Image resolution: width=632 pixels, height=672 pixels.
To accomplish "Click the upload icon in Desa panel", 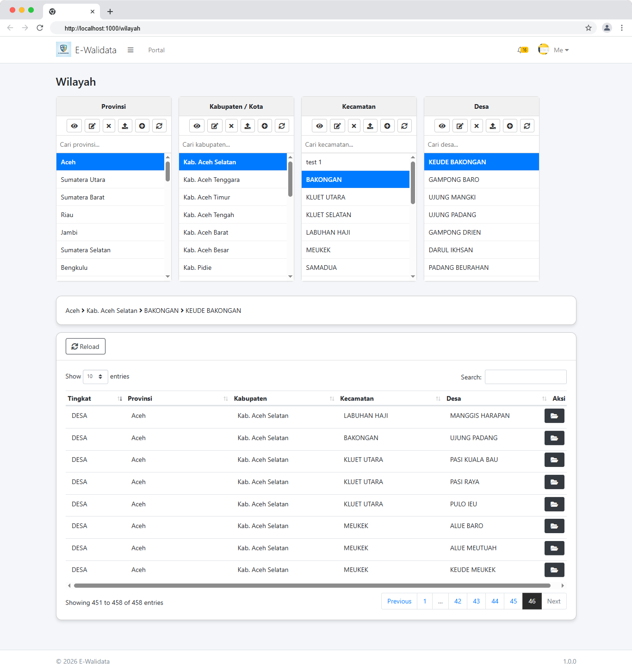I will coord(493,126).
